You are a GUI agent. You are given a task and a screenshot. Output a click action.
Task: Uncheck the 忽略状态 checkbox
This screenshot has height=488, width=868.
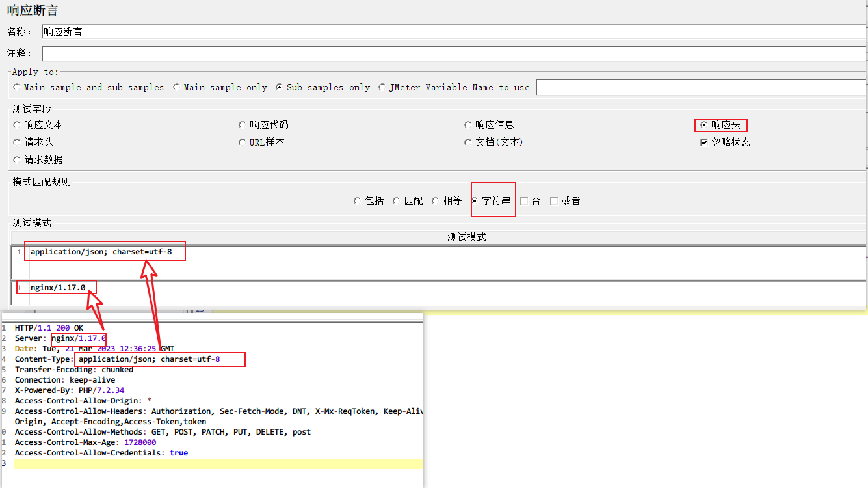(704, 142)
